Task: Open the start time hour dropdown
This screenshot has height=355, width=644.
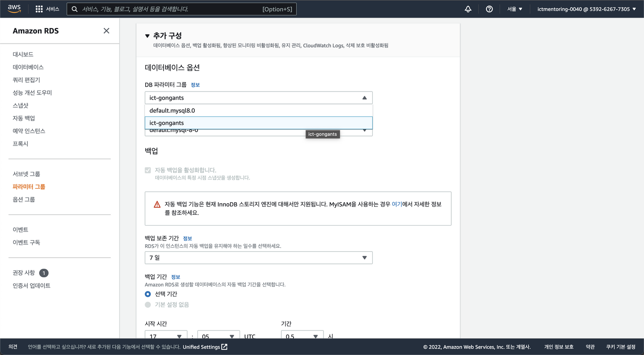Action: click(x=166, y=334)
